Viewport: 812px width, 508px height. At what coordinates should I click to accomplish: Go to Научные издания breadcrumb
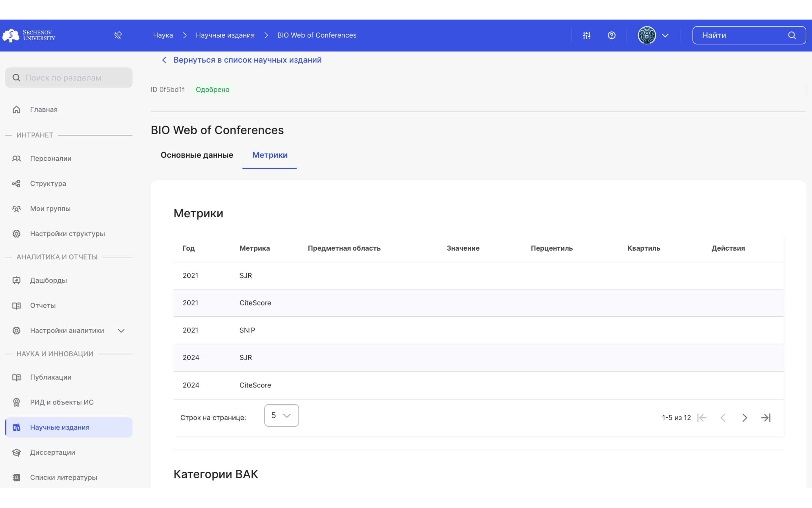225,35
